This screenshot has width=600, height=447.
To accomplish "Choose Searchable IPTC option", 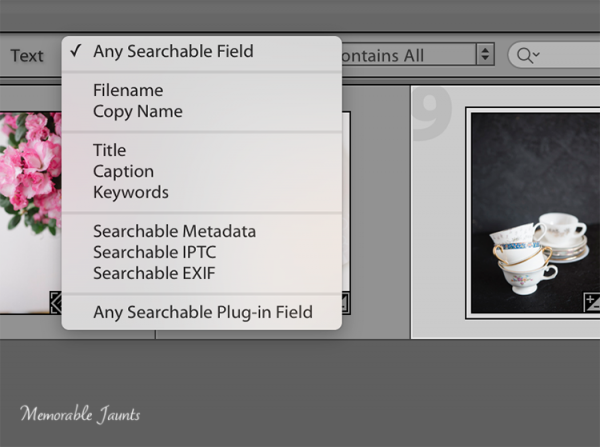I will [154, 252].
